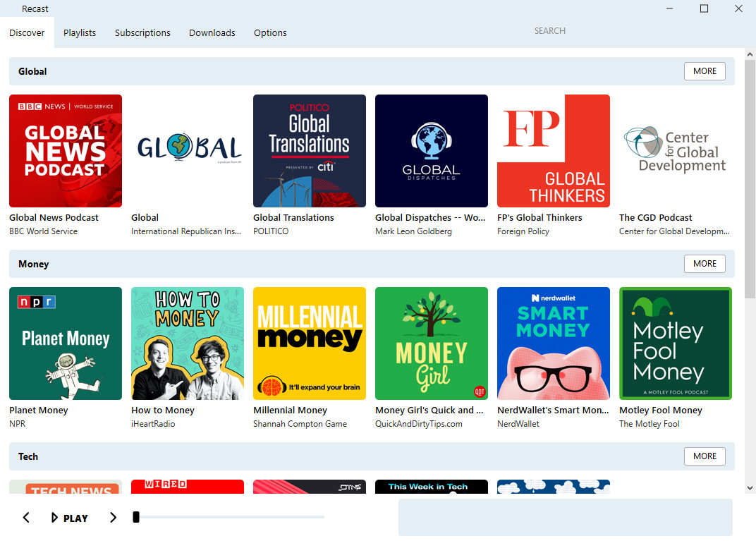Click the playback progress slider handle
This screenshot has width=756, height=541.
(x=136, y=517)
